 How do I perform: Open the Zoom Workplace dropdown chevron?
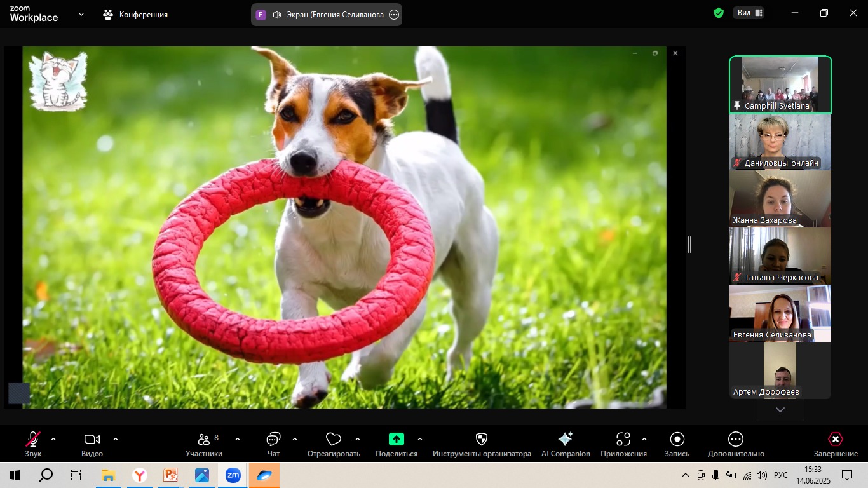click(x=81, y=14)
